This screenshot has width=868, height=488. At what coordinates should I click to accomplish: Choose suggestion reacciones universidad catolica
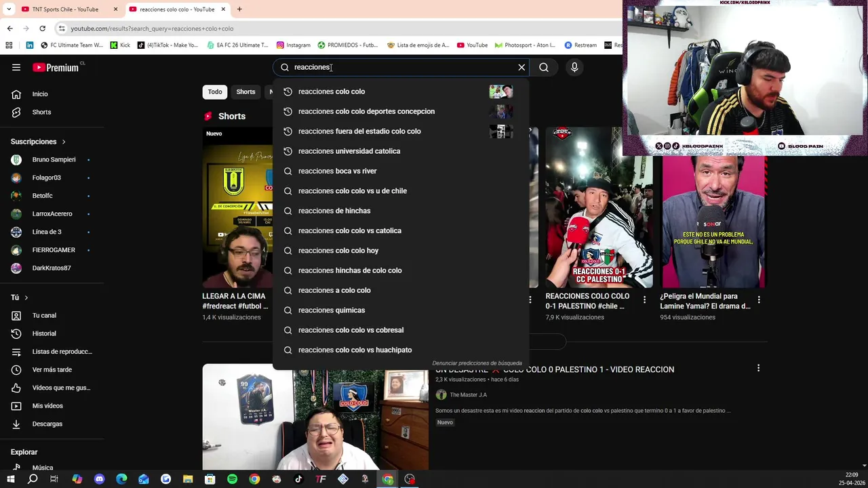401,151
